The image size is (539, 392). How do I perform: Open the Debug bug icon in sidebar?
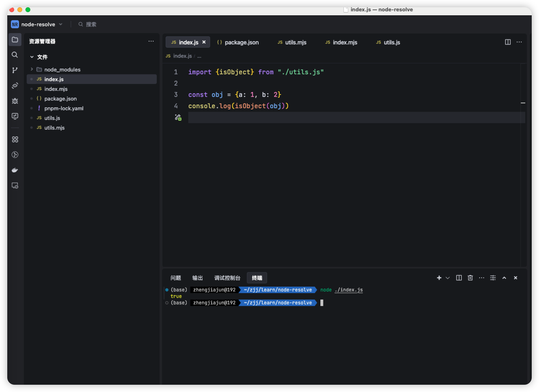pyautogui.click(x=15, y=101)
